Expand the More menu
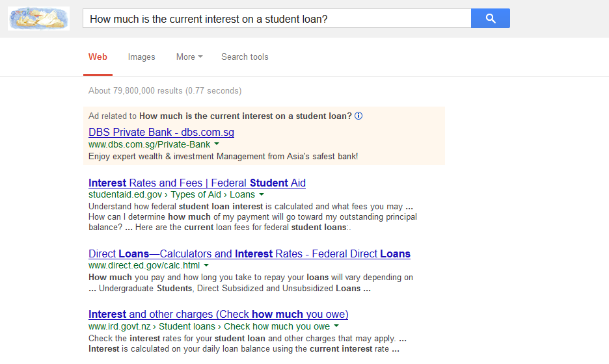The image size is (609, 364). [189, 57]
